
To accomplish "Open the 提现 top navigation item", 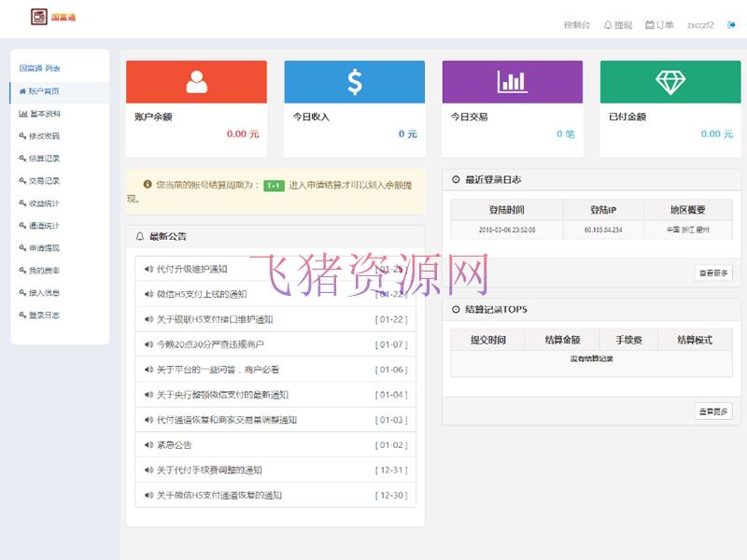I will click(618, 25).
